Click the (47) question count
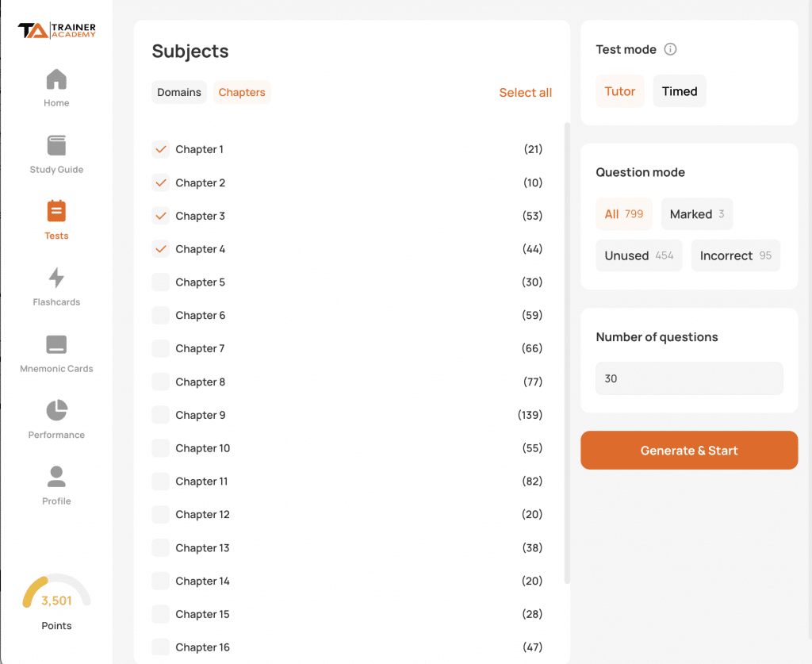812x664 pixels. tap(532, 647)
